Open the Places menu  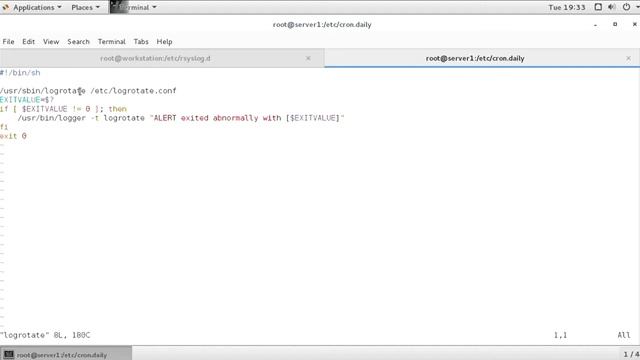(x=85, y=7)
